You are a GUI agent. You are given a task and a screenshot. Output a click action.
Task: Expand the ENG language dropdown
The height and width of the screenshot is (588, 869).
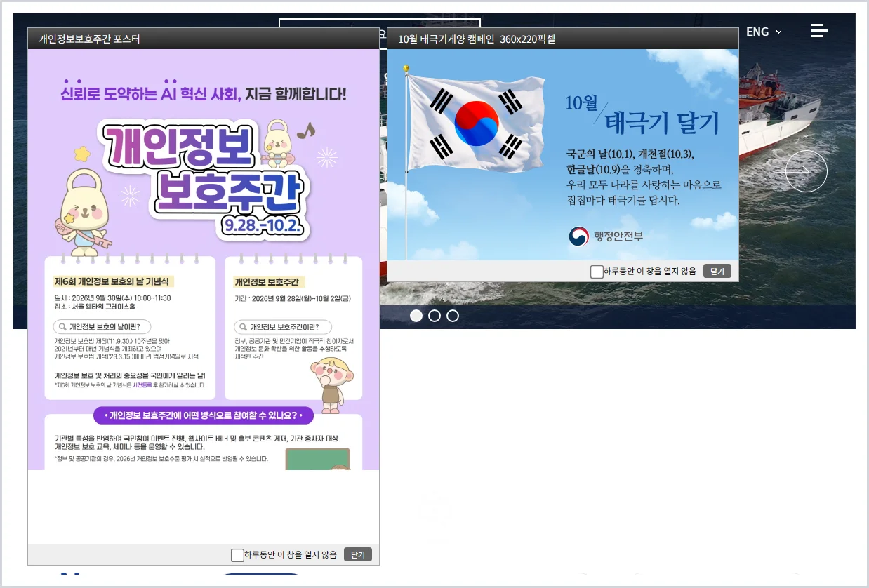coord(764,32)
